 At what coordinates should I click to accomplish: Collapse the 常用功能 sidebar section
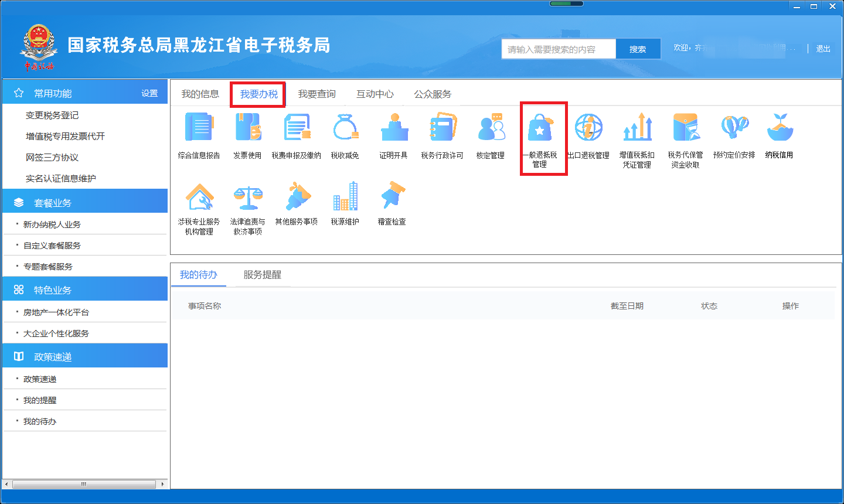pos(53,93)
